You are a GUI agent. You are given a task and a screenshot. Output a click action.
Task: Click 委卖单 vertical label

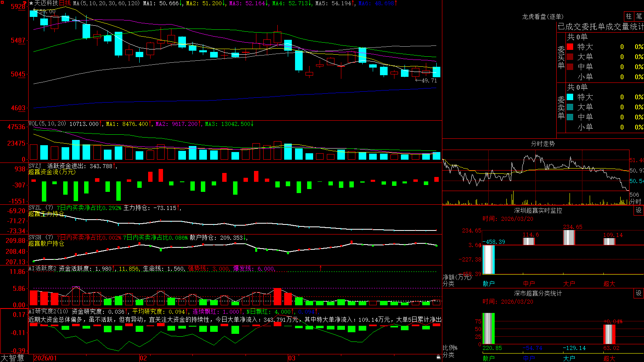coord(561,107)
